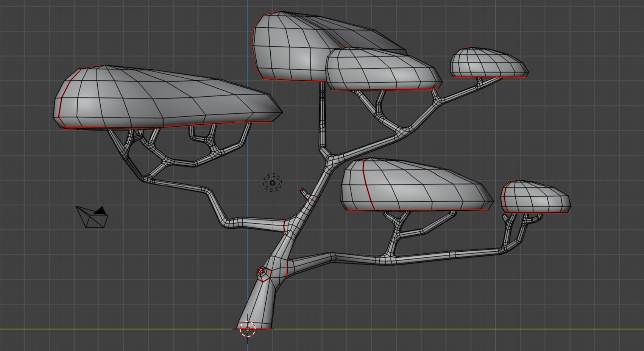Select the point light dashed circle
The height and width of the screenshot is (351, 644).
point(273,183)
